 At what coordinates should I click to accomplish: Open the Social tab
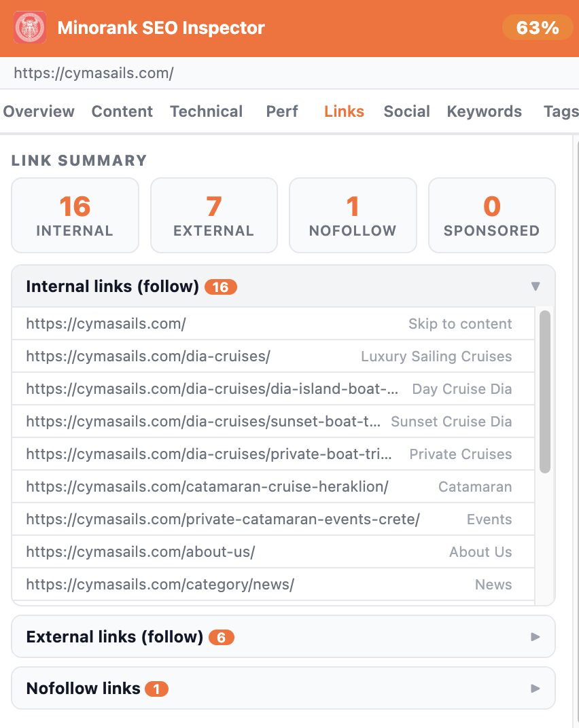[x=406, y=111]
